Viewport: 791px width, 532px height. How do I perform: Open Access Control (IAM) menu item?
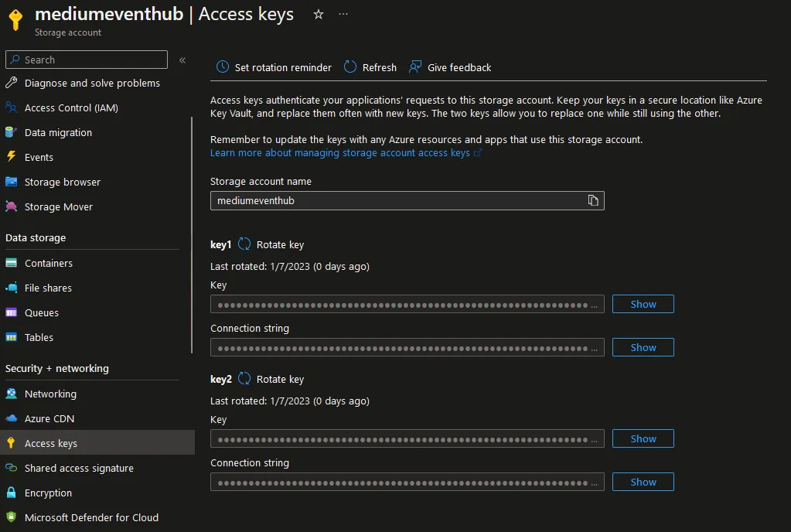tap(71, 108)
